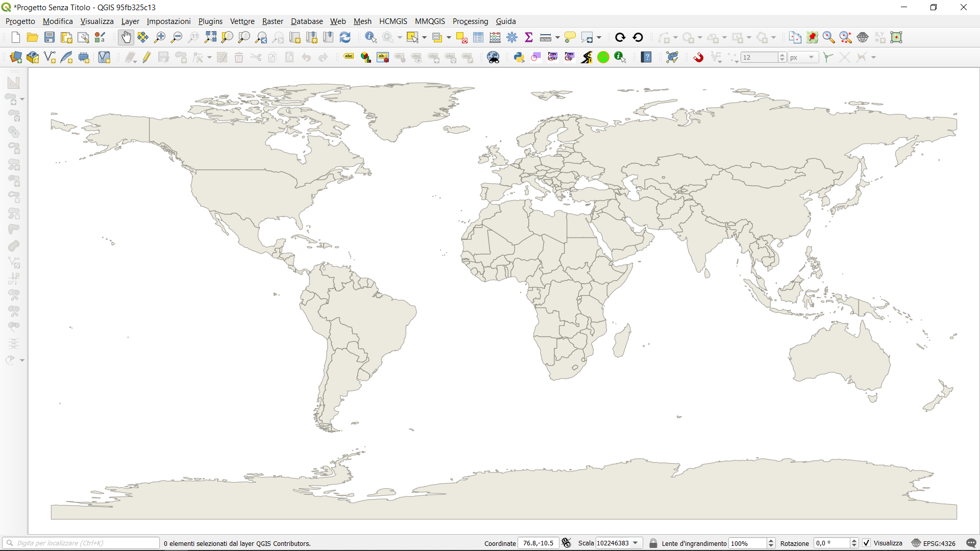Activate the Pan Map hand tool
The width and height of the screenshot is (980, 551).
[x=126, y=37]
